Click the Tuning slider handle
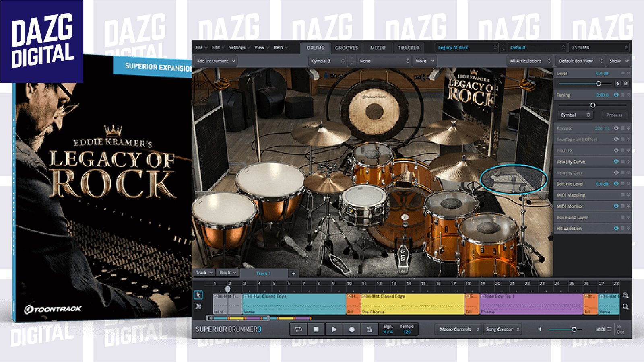The width and height of the screenshot is (644, 362). [592, 105]
